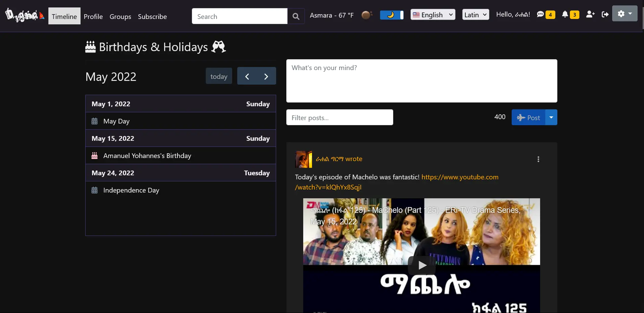Click the logout icon
Viewport: 644px width, 313px height.
pyautogui.click(x=605, y=14)
